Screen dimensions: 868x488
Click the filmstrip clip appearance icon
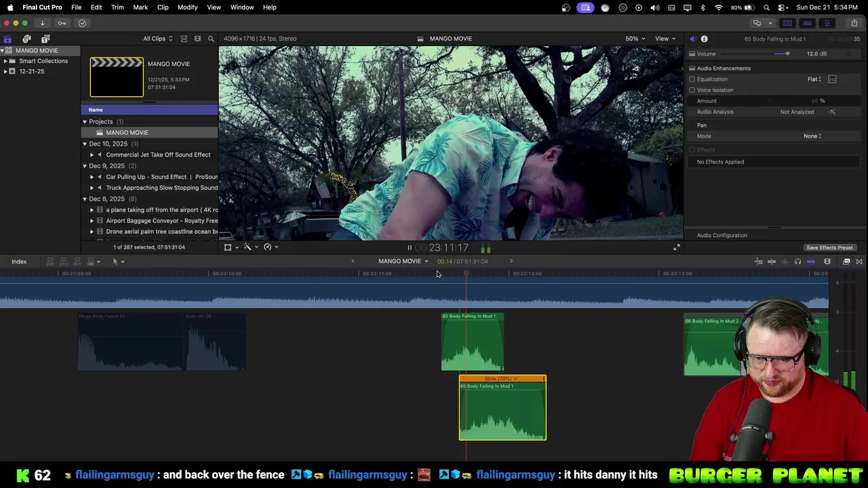click(197, 39)
